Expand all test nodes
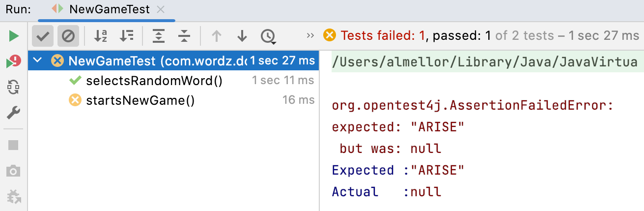The height and width of the screenshot is (211, 644). (x=158, y=36)
